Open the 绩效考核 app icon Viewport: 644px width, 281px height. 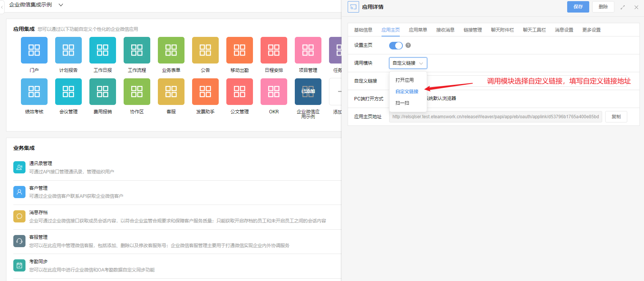click(34, 92)
